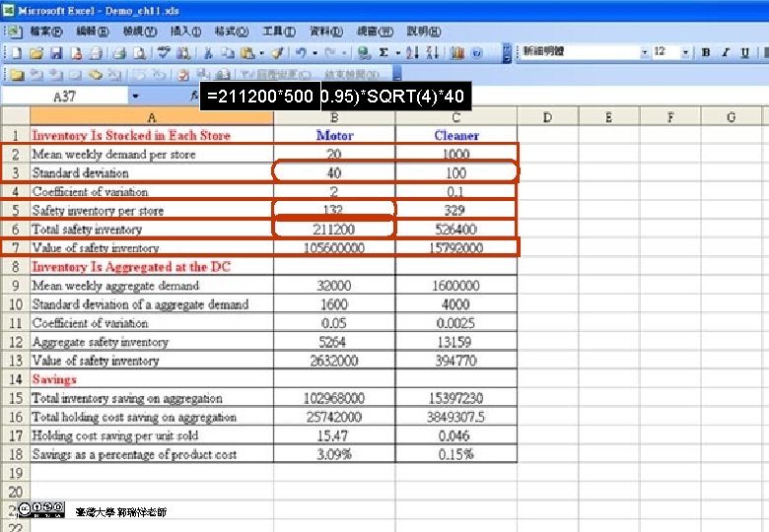Open the 資料(D) Data menu
Viewport: 769px width, 532px height.
click(x=326, y=32)
